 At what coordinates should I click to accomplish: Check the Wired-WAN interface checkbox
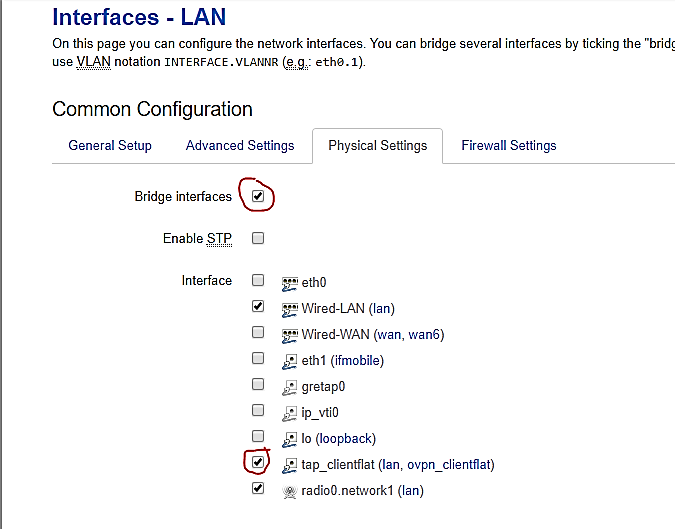tap(258, 333)
